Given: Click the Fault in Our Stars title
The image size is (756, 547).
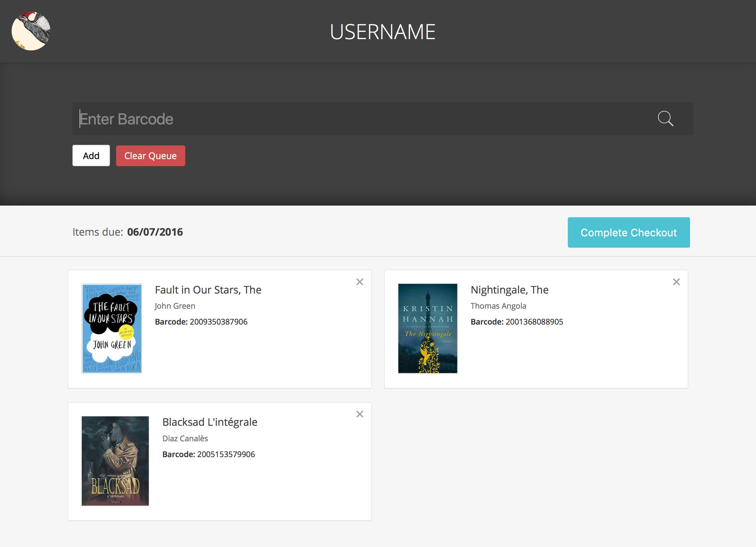Looking at the screenshot, I should tap(208, 290).
